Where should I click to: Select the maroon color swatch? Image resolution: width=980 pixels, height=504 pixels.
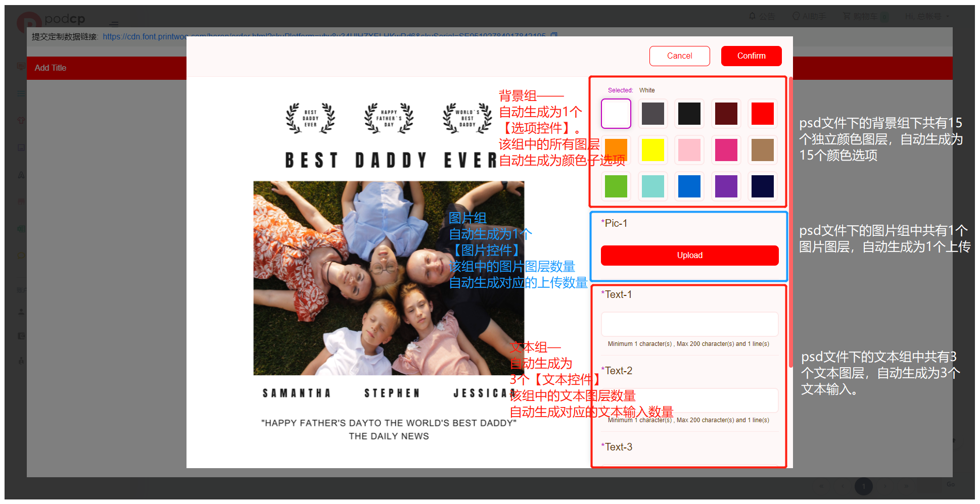(x=726, y=114)
